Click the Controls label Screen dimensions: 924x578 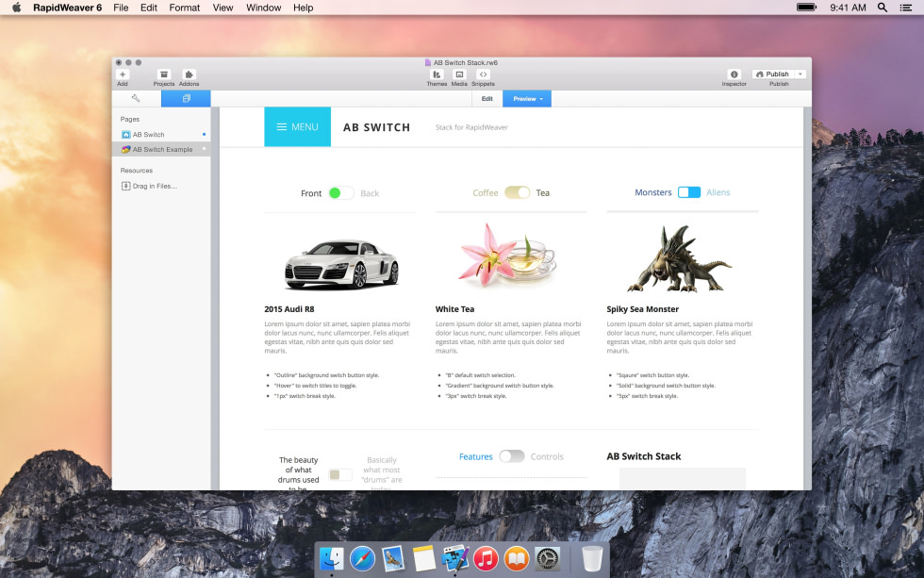(547, 456)
